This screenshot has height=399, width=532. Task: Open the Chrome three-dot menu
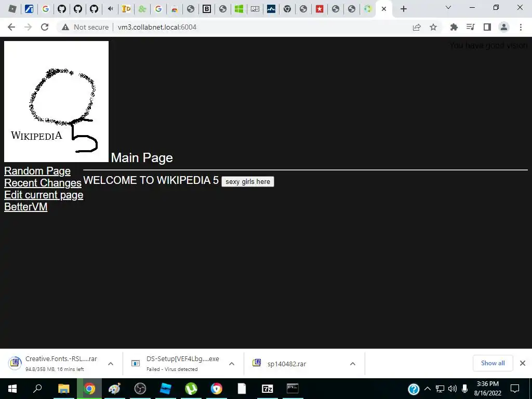click(521, 27)
